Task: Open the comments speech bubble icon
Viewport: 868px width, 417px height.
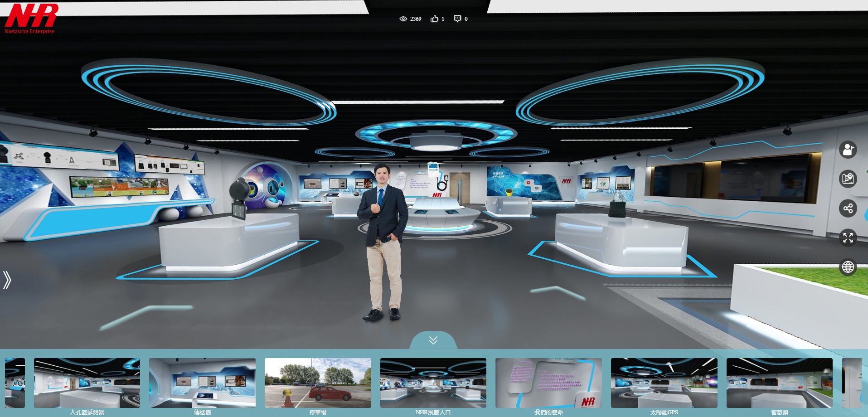Action: click(x=457, y=19)
